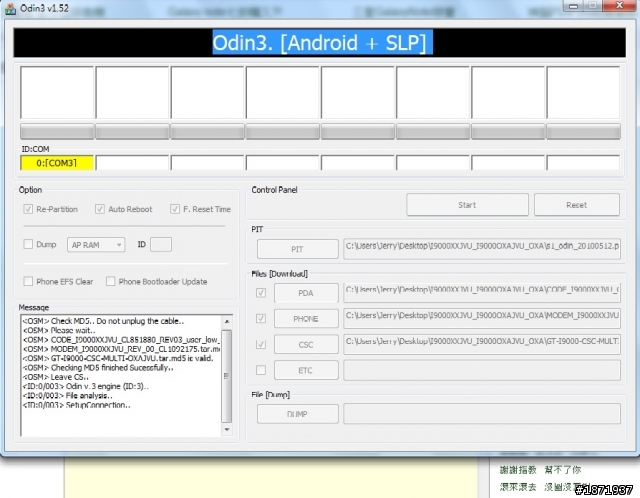Close the Odin3 window
This screenshot has width=640, height=498.
pos(620,5)
